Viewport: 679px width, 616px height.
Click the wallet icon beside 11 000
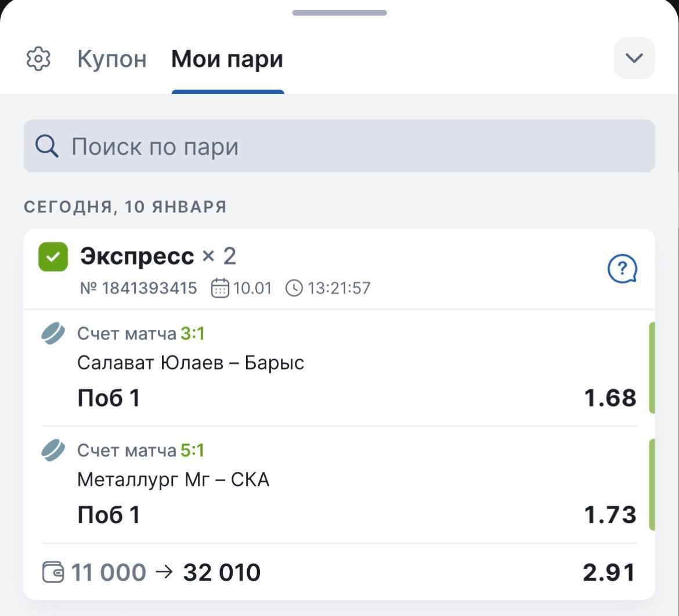pos(53,572)
